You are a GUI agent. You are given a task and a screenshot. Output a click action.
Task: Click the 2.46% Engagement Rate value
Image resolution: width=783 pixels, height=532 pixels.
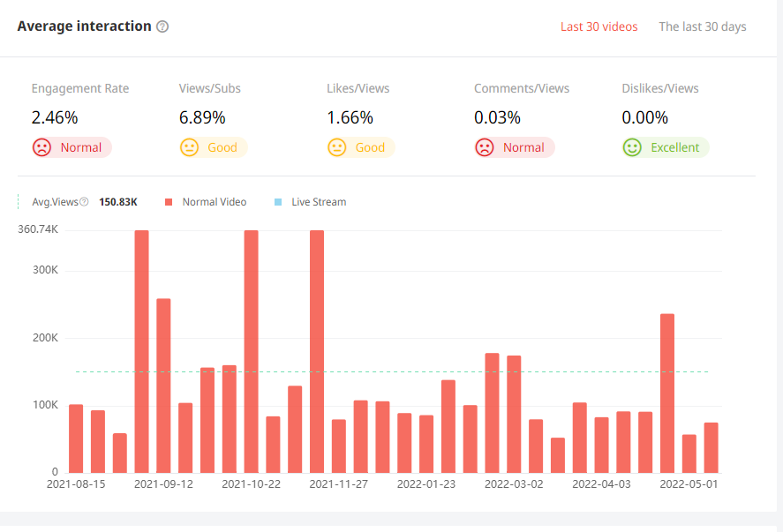click(x=54, y=117)
